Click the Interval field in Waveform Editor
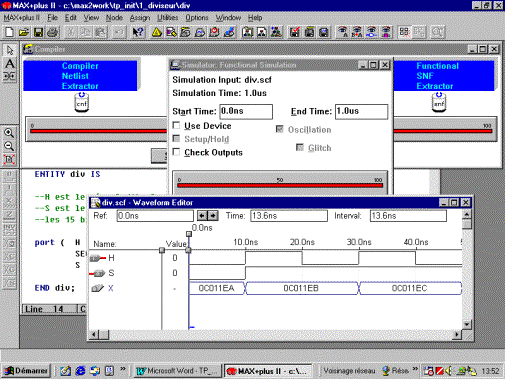The width and height of the screenshot is (505, 379). click(408, 216)
